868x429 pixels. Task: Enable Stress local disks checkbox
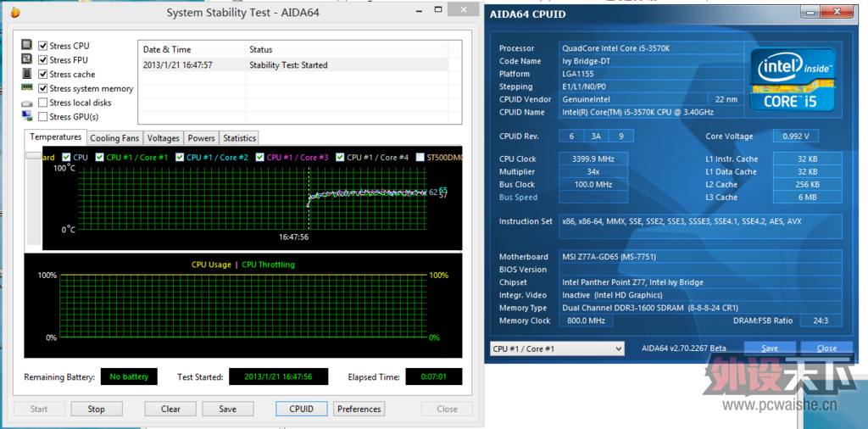coord(42,103)
